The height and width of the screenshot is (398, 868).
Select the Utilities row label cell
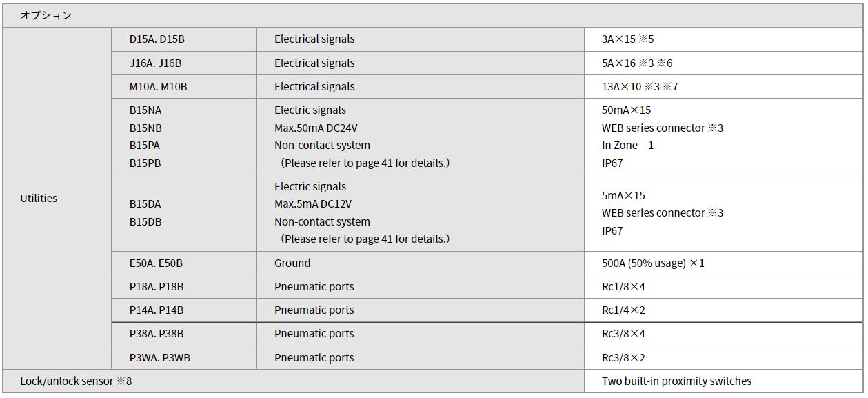tap(39, 199)
